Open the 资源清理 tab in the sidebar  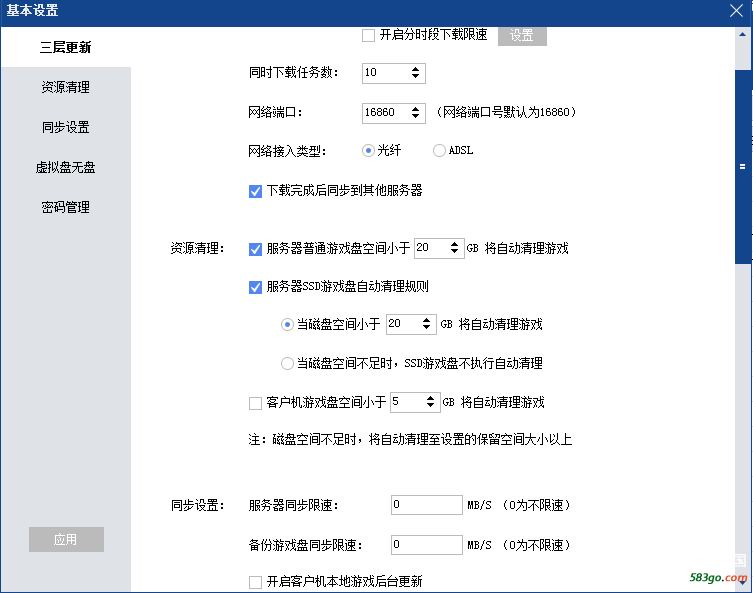click(66, 87)
